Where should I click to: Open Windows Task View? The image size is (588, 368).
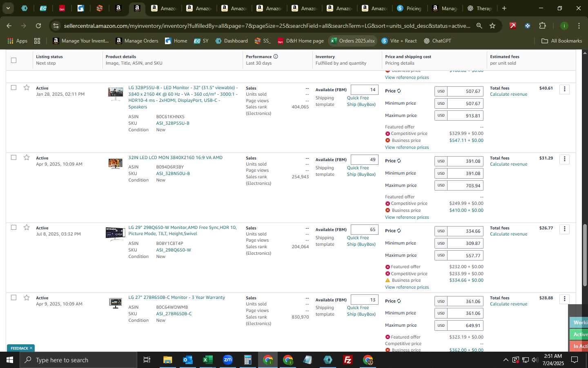tap(147, 360)
